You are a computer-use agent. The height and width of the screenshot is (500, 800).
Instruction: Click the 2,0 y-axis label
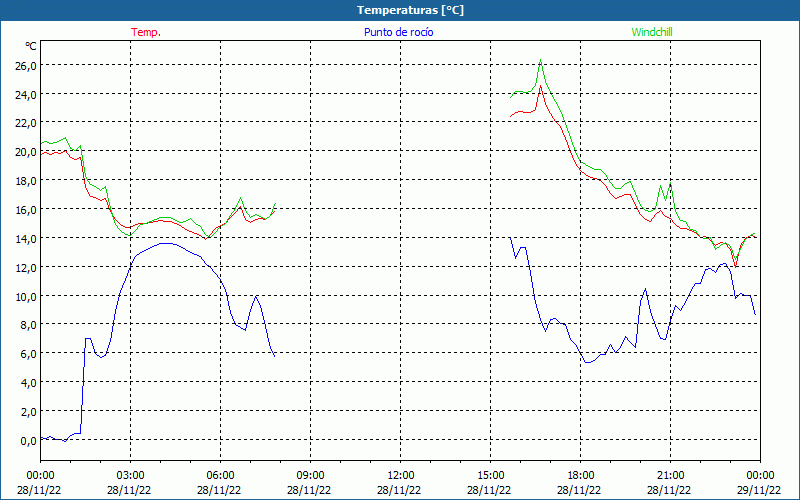(x=29, y=411)
